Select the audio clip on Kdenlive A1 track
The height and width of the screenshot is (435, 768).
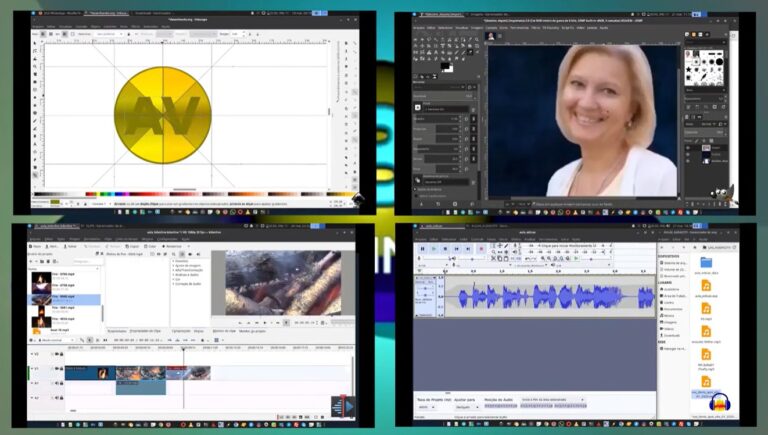(x=141, y=387)
